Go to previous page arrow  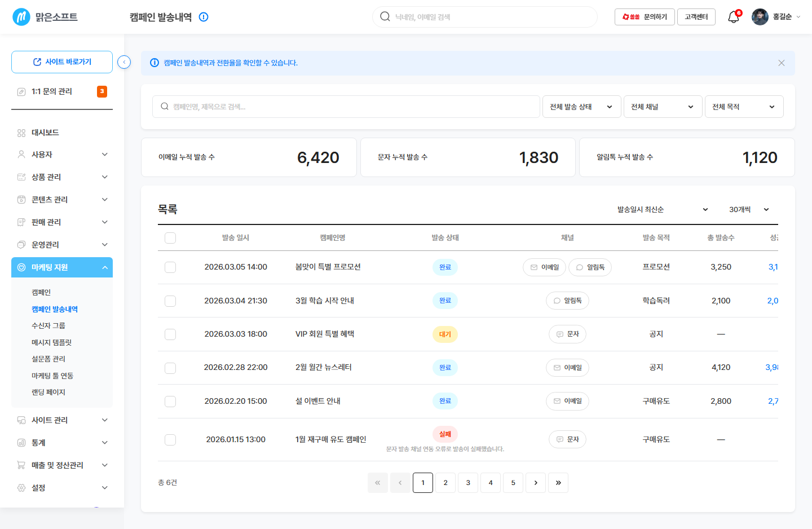(400, 483)
